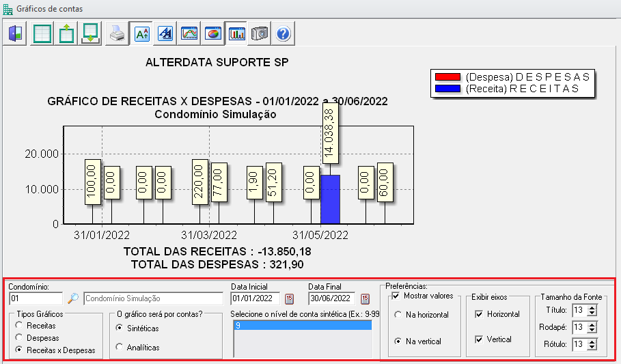Toggle Vertical axis checkbox
Viewport: 621px width, 364px height.
click(x=479, y=339)
